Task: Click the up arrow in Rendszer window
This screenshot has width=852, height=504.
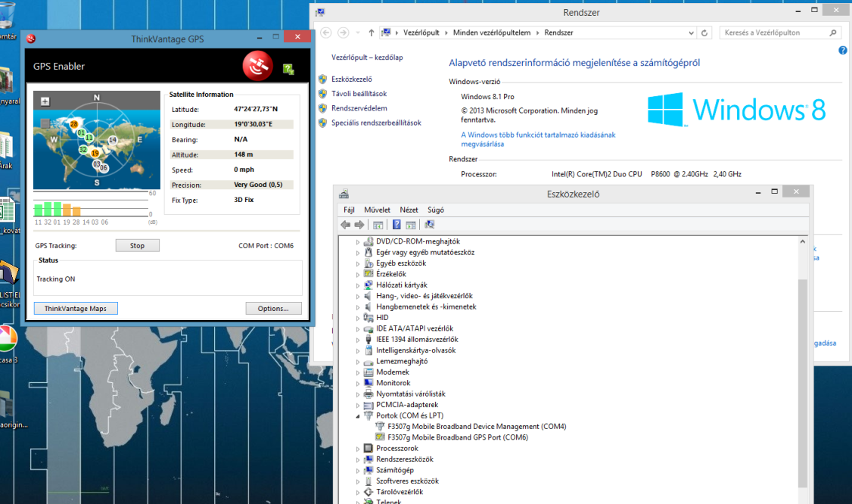Action: [x=371, y=33]
